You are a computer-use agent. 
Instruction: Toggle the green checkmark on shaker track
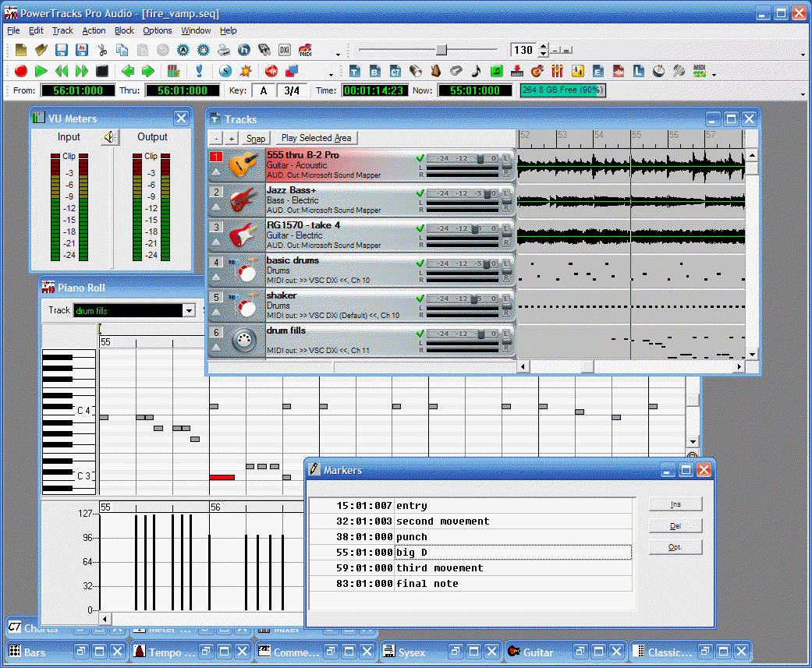coord(420,299)
